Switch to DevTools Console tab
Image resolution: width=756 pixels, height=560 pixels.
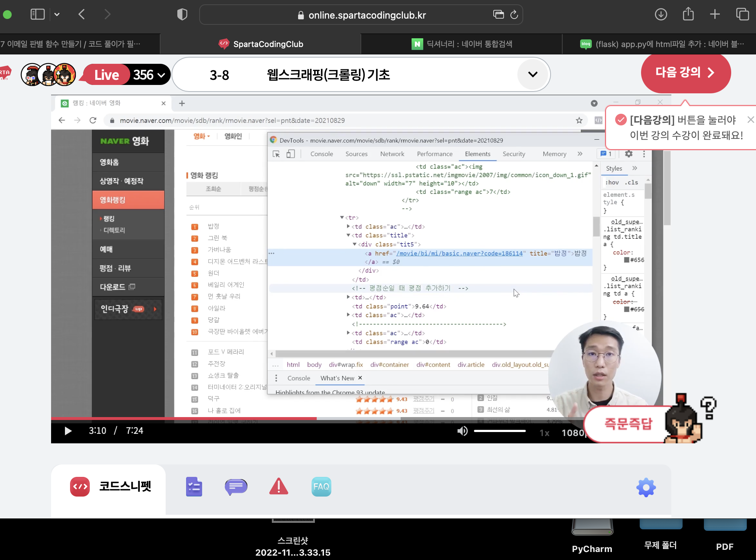pyautogui.click(x=321, y=154)
